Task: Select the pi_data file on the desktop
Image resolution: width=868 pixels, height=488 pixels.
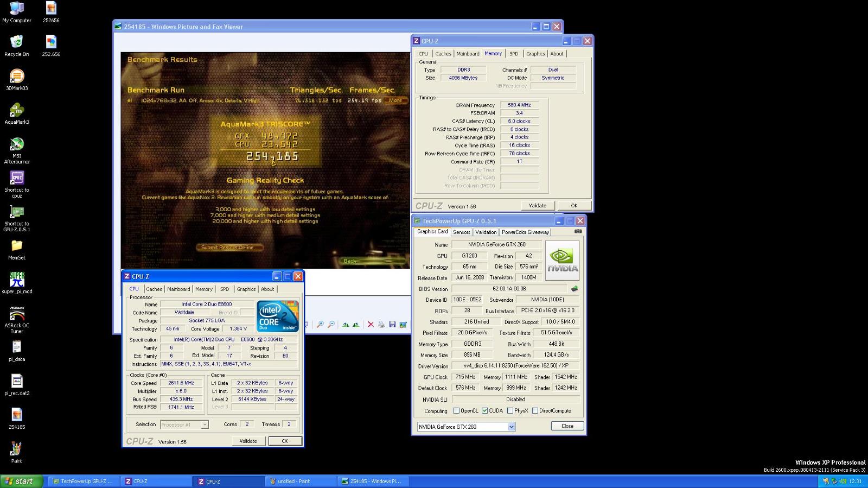Action: pos(17,351)
